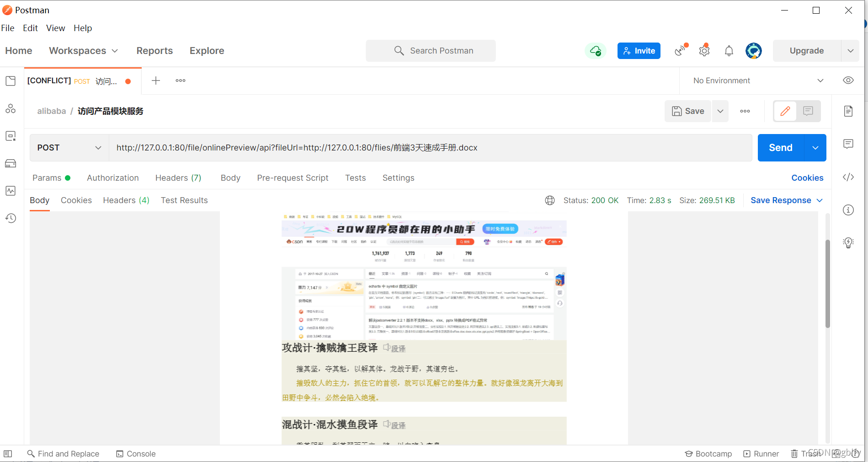The image size is (868, 462).
Task: Open the Monitors panel
Action: (11, 191)
